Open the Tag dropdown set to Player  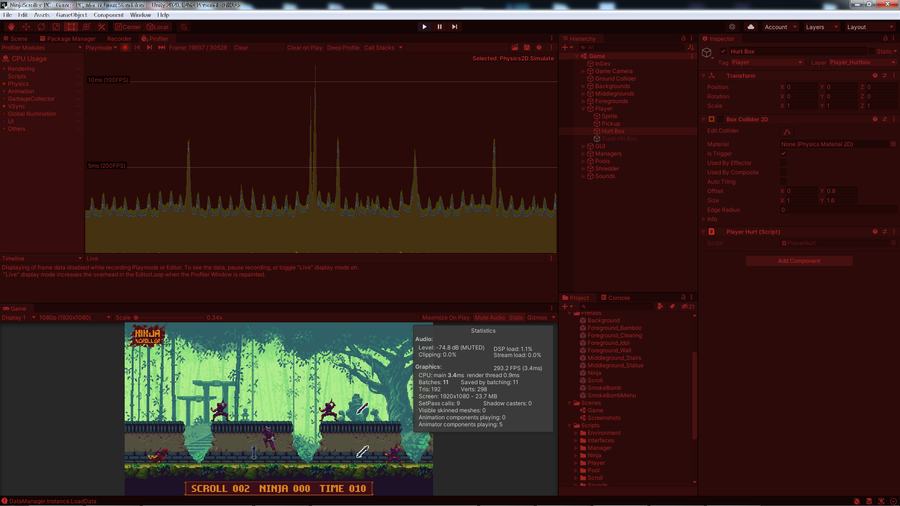766,63
